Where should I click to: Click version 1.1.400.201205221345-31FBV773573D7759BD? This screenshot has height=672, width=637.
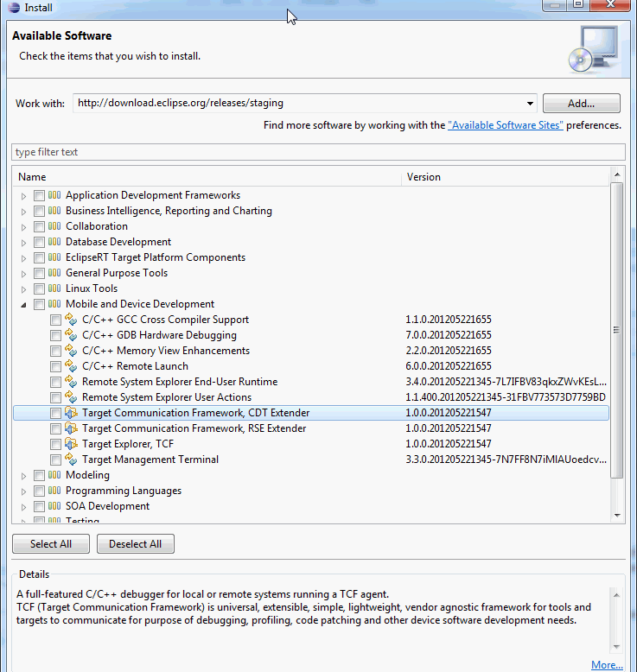tap(506, 397)
